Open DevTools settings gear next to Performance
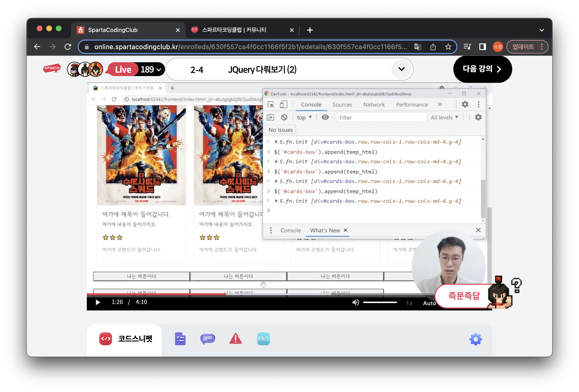This screenshot has height=392, width=579. [x=465, y=104]
